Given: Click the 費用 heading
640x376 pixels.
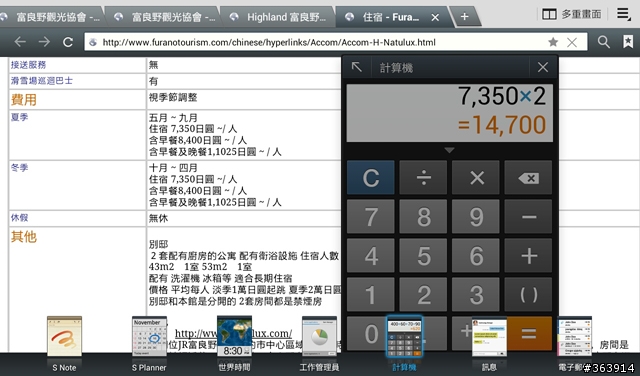Looking at the screenshot, I should point(24,100).
